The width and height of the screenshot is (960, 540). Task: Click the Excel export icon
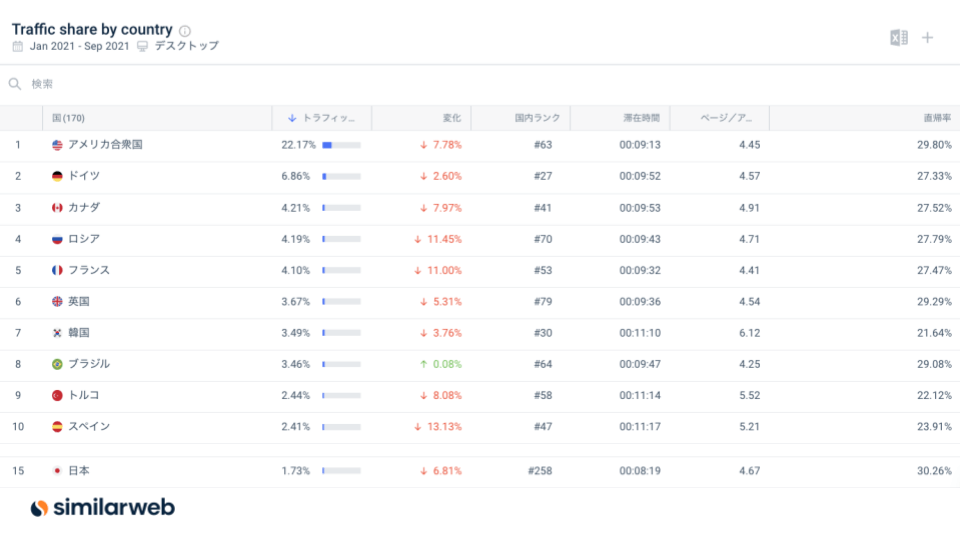pyautogui.click(x=898, y=38)
